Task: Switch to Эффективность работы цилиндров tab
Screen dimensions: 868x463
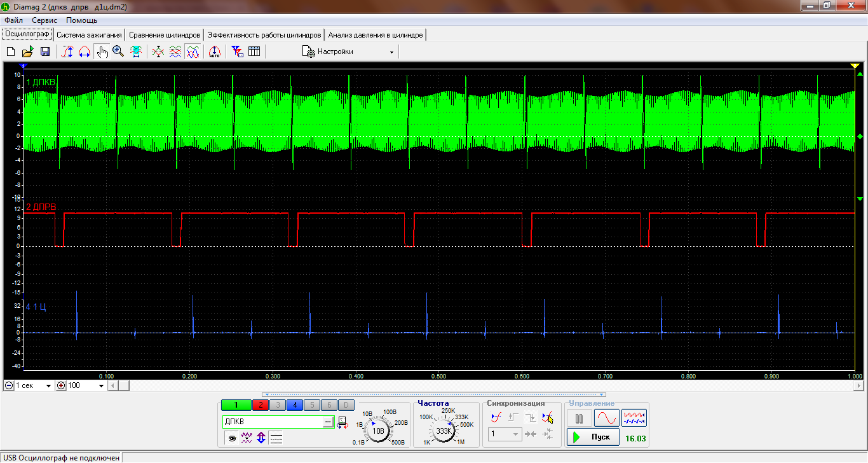Action: click(264, 35)
